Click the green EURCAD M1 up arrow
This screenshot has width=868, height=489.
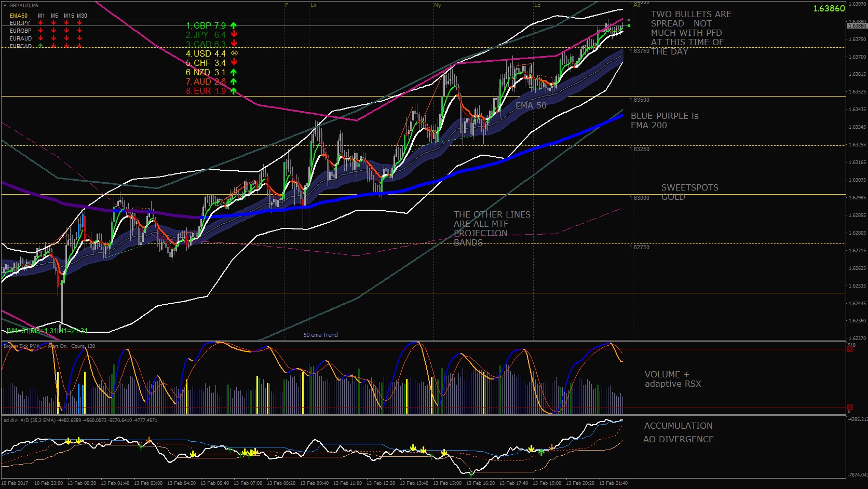[41, 46]
